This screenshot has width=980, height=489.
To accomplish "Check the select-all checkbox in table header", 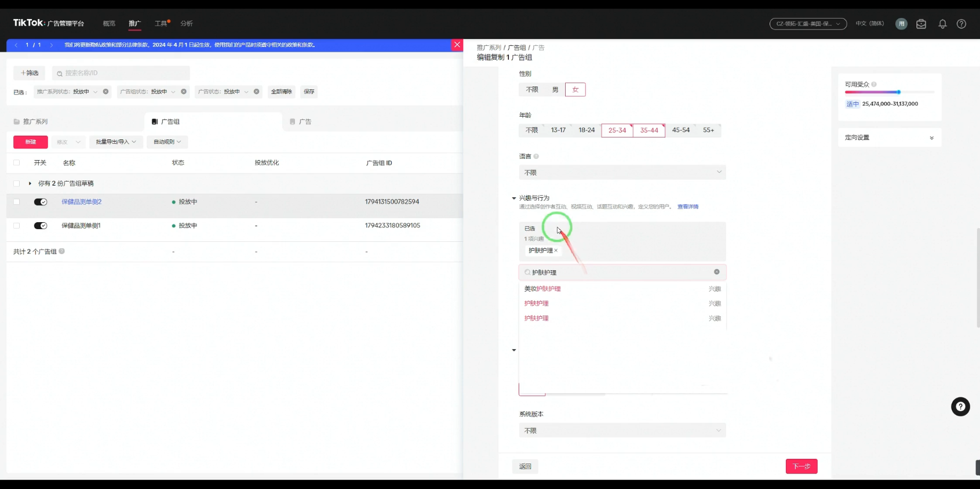I will (16, 163).
